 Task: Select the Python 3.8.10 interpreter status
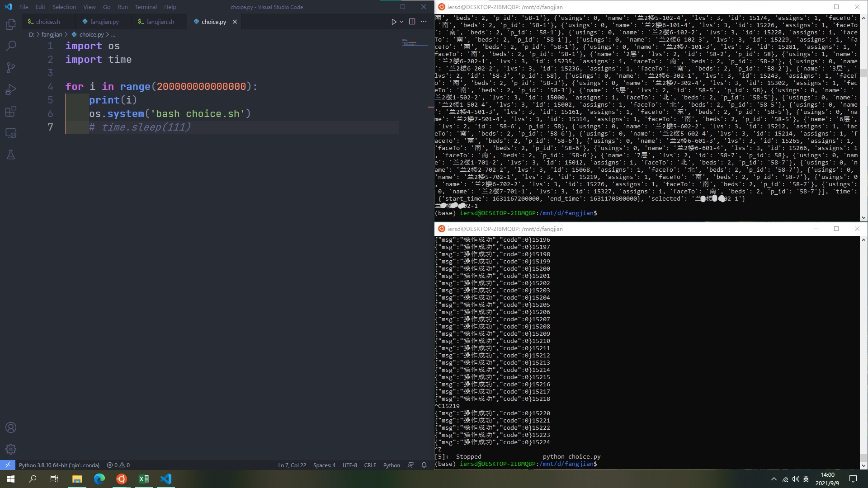tap(59, 465)
